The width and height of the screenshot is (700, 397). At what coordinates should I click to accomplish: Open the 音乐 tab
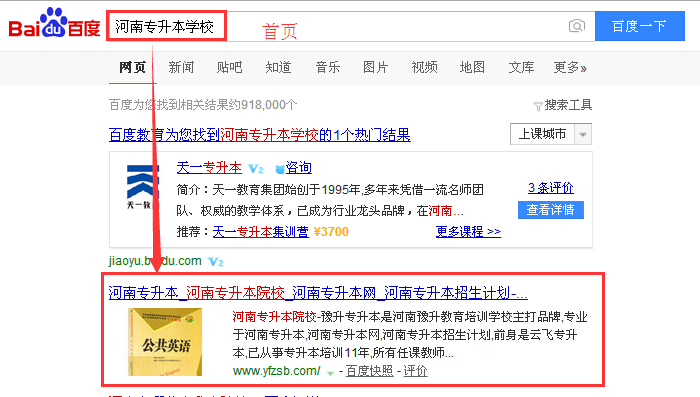[327, 67]
